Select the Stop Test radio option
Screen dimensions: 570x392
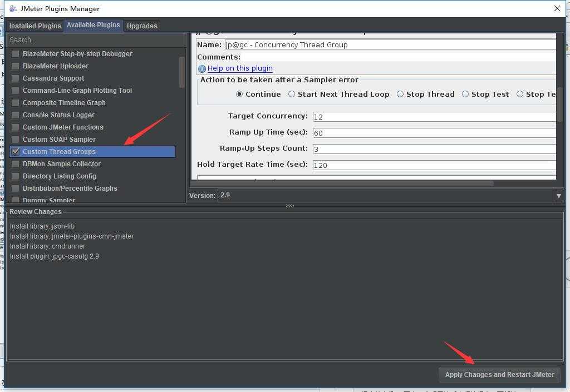tap(465, 95)
